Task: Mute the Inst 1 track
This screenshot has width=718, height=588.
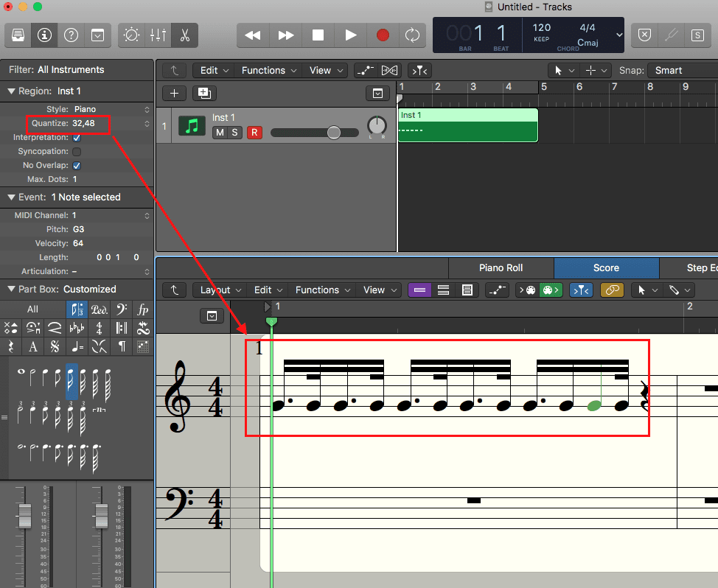Action: pyautogui.click(x=219, y=133)
